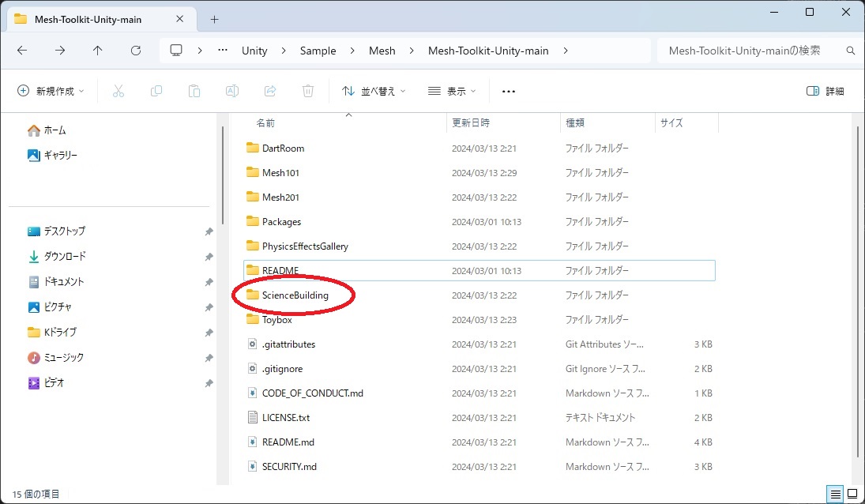Click the Share icon in toolbar

click(270, 91)
